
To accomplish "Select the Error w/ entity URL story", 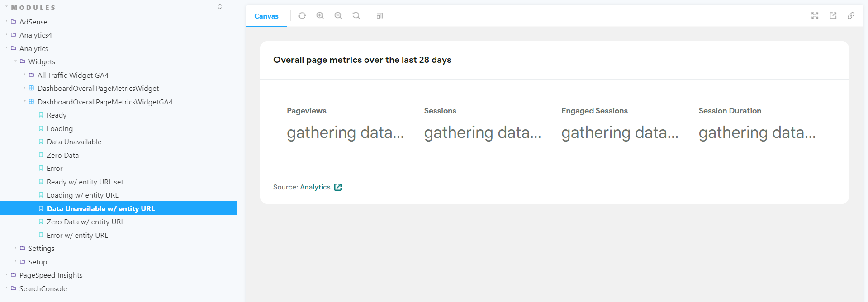I will pos(77,235).
